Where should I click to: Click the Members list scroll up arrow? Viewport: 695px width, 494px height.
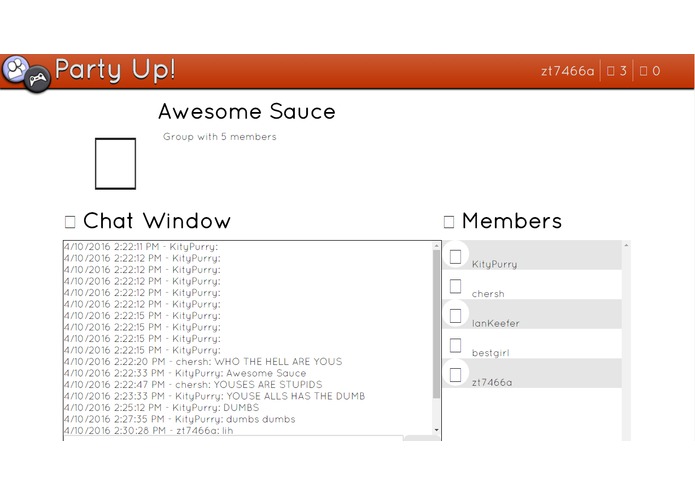click(626, 245)
